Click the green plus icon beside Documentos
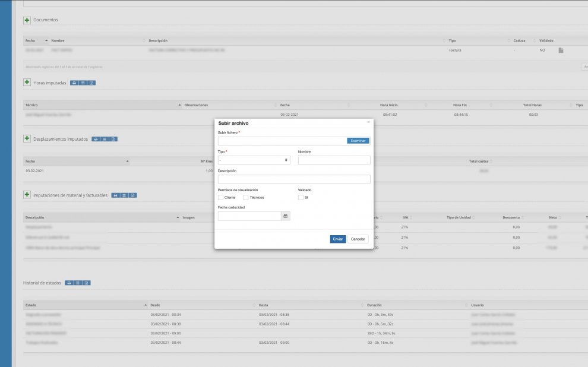This screenshot has width=588, height=367. [27, 20]
